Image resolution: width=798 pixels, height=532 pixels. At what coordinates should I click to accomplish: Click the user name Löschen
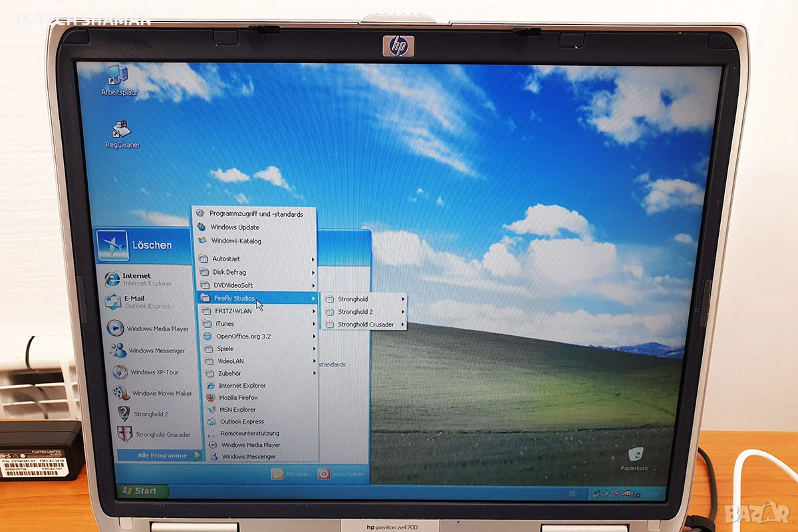tap(152, 245)
